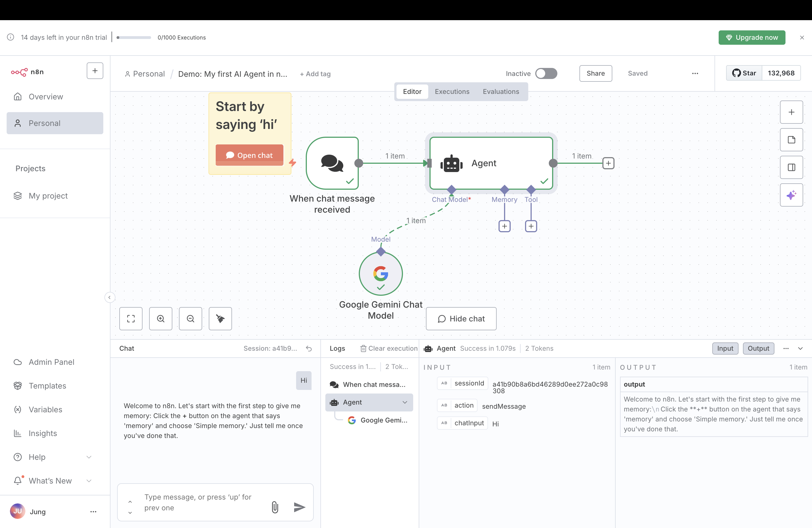
Task: Zoom in on the canvas
Action: [161, 319]
